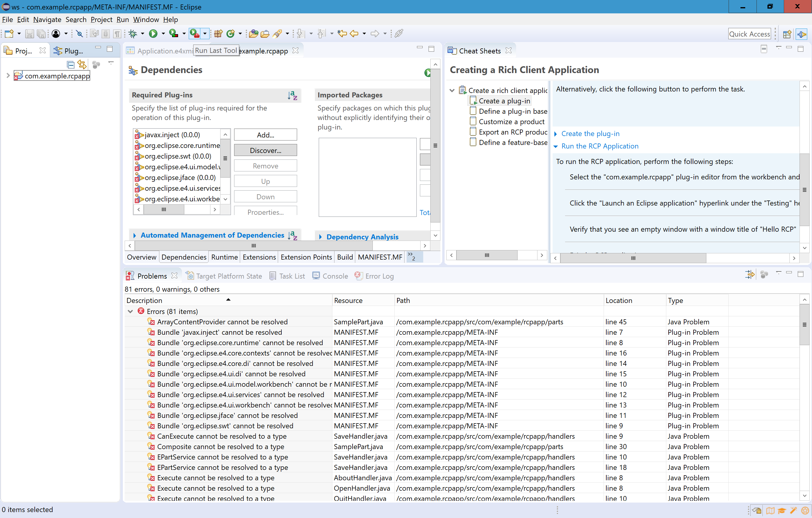The width and height of the screenshot is (812, 518).
Task: Open the New wizard dropdown arrow
Action: coord(19,33)
